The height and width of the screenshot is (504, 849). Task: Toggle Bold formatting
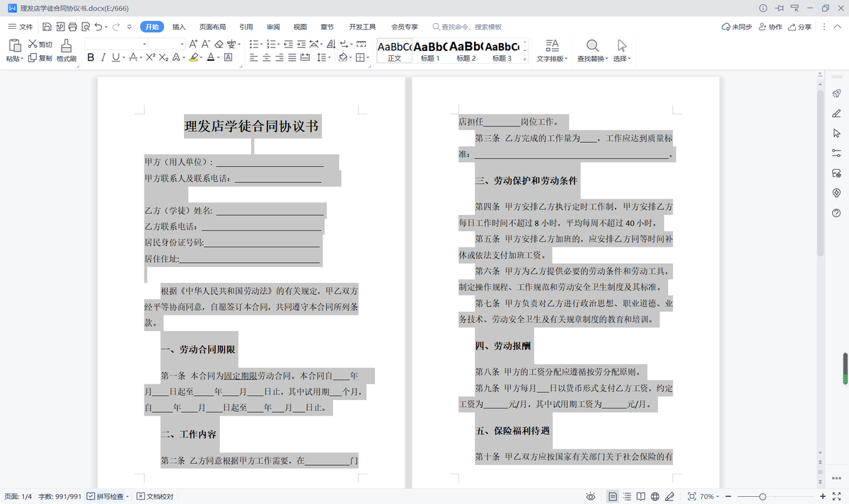tap(91, 57)
